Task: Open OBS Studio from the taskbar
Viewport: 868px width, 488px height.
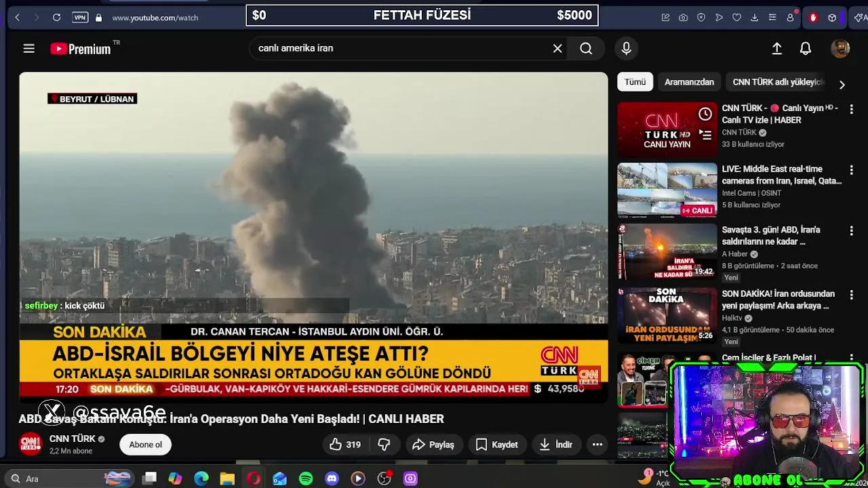Action: pyautogui.click(x=384, y=479)
